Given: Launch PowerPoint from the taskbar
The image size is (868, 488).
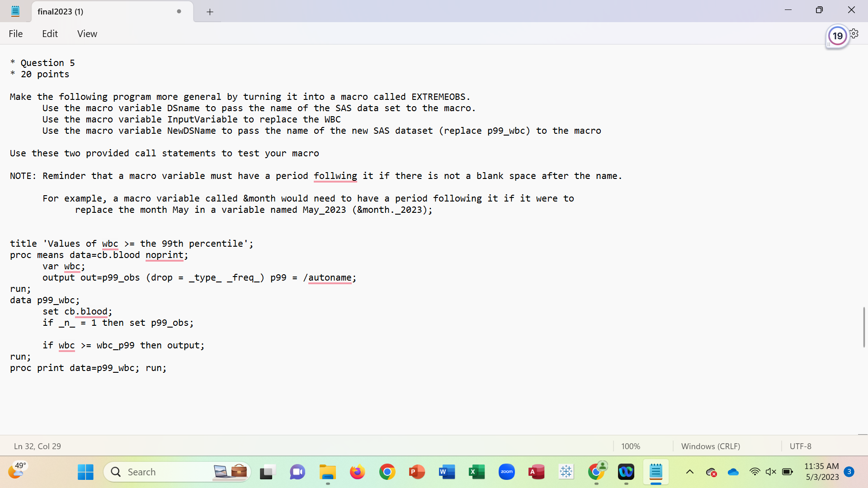Looking at the screenshot, I should coord(417,472).
